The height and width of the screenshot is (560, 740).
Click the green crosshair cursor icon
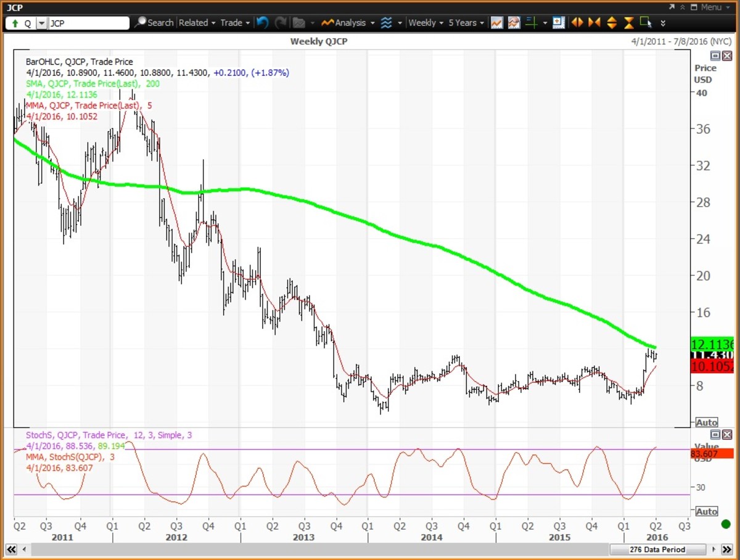[531, 23]
